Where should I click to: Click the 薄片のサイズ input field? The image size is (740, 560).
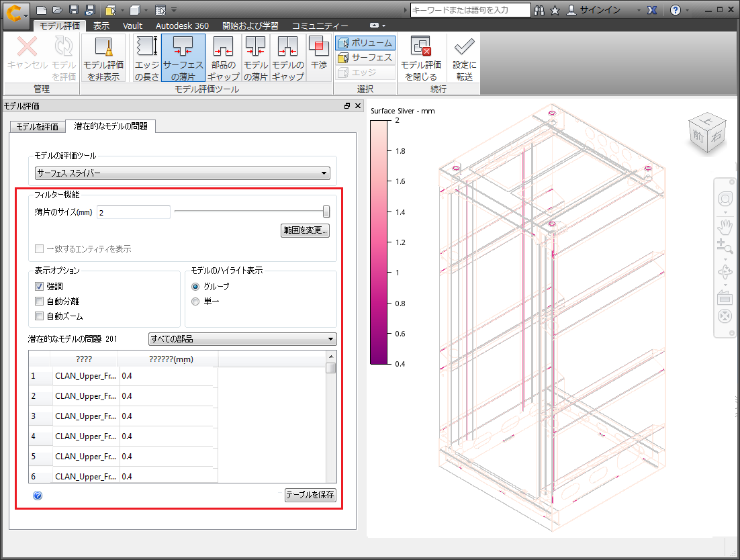click(134, 212)
